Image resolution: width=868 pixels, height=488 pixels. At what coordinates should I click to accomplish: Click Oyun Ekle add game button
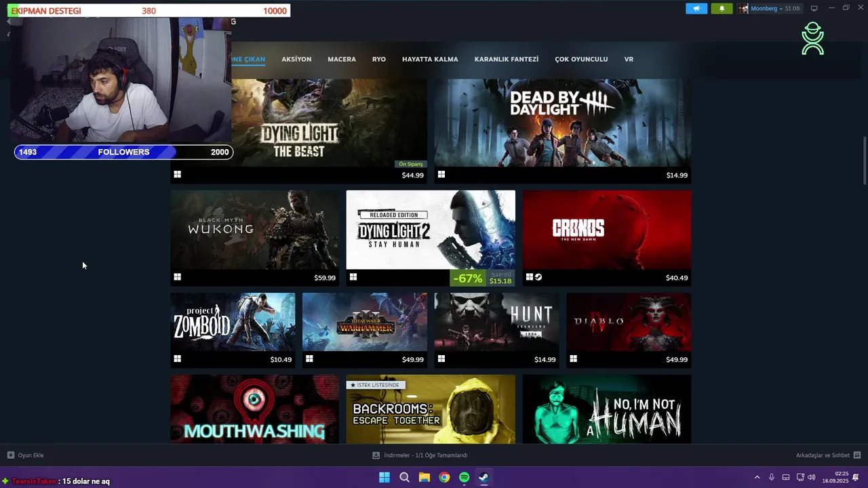click(26, 455)
